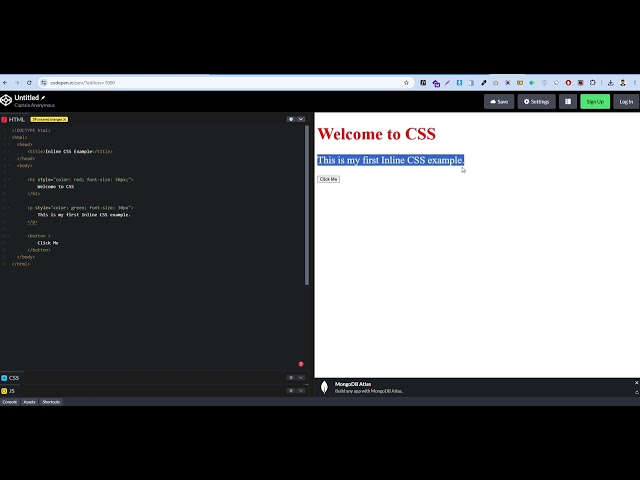Screen dimensions: 640x480
Task: Click the first black square extension icon
Action: [x=423, y=83]
